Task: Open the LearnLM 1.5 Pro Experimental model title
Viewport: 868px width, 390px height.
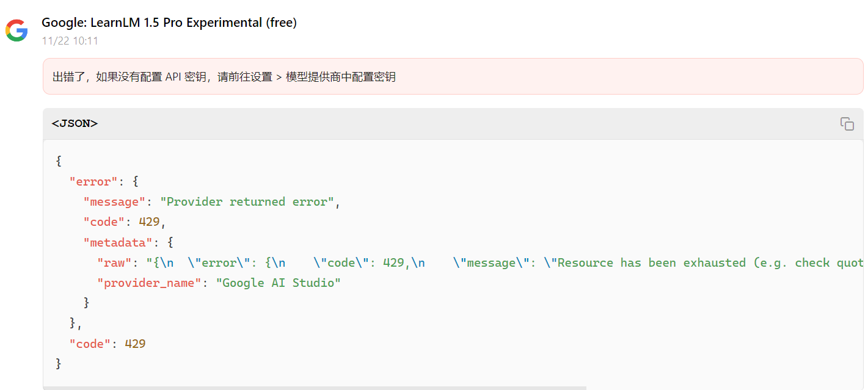Action: [x=169, y=23]
